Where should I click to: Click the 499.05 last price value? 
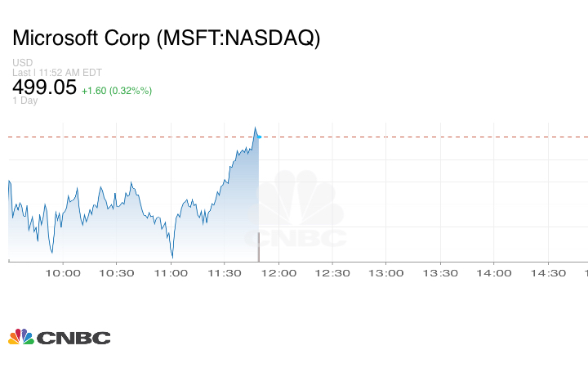pos(44,88)
